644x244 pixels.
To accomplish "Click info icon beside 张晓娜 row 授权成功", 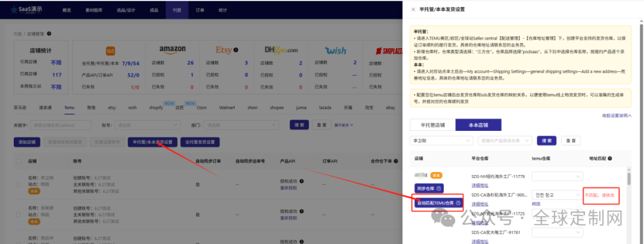I will (x=302, y=211).
